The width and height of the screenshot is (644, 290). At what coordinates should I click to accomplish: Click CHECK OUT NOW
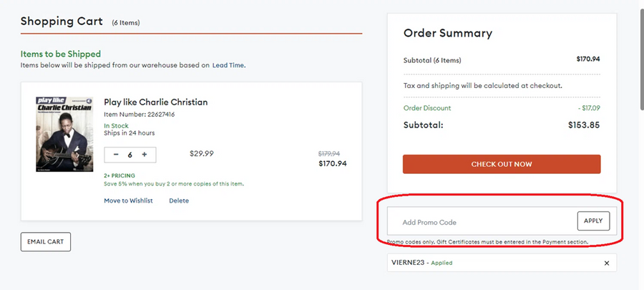[501, 164]
